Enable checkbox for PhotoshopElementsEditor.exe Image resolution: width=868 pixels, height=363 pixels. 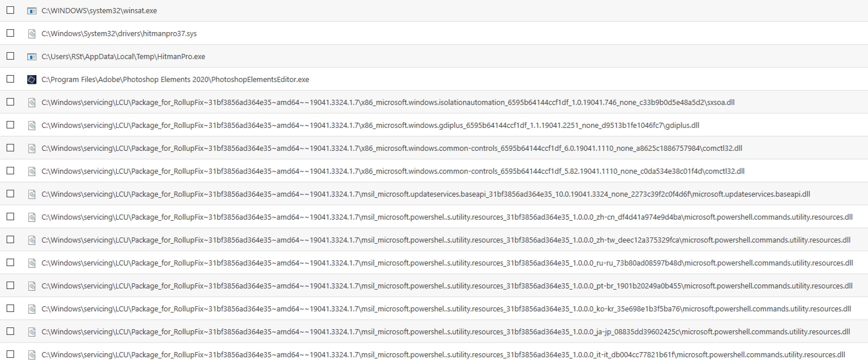click(10, 79)
